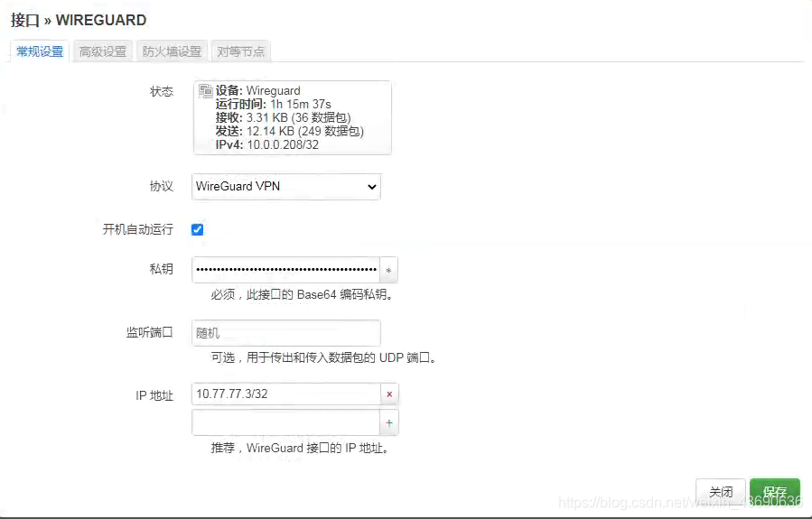This screenshot has width=812, height=519.
Task: Open the 对等节点 tab
Action: point(240,51)
